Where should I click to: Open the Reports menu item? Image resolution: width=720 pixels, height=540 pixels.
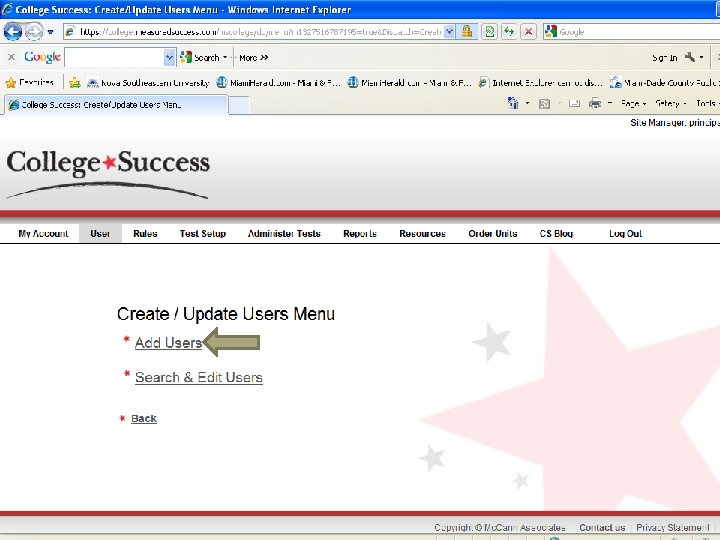(360, 233)
